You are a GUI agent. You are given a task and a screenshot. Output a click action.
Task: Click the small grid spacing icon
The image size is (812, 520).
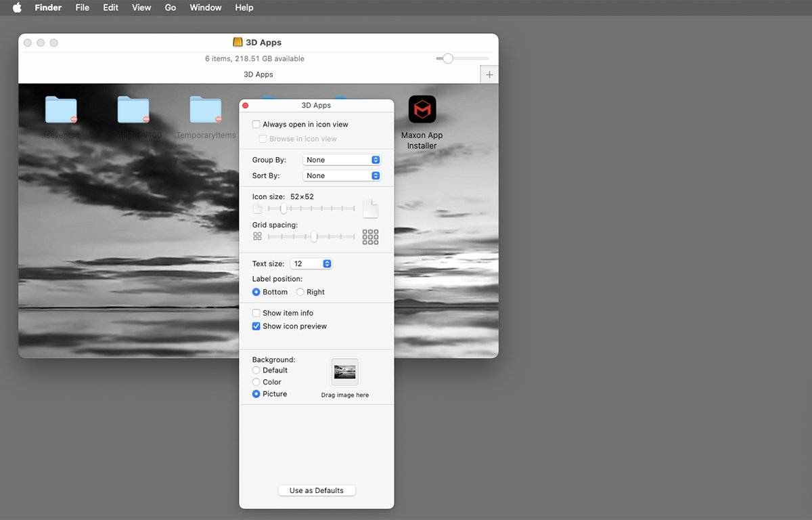click(257, 236)
